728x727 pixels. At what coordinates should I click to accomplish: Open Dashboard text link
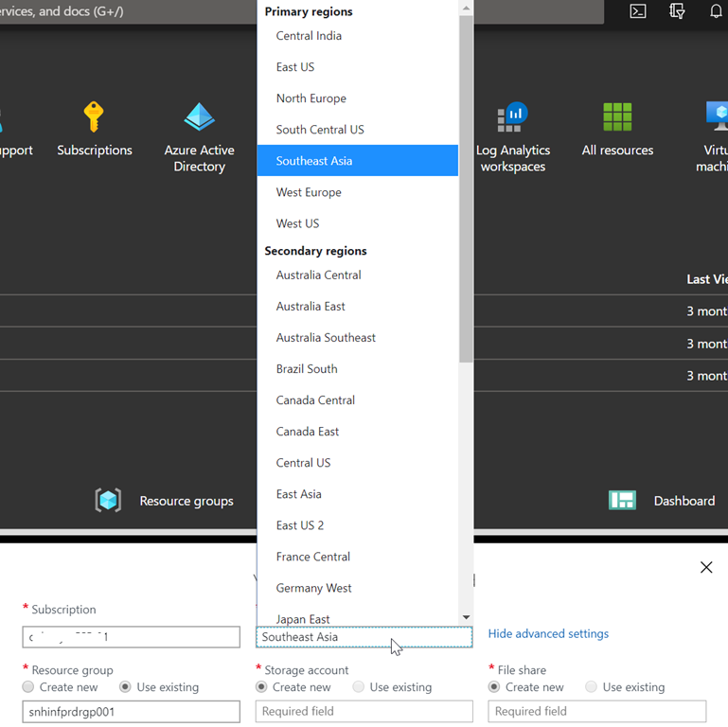684,501
